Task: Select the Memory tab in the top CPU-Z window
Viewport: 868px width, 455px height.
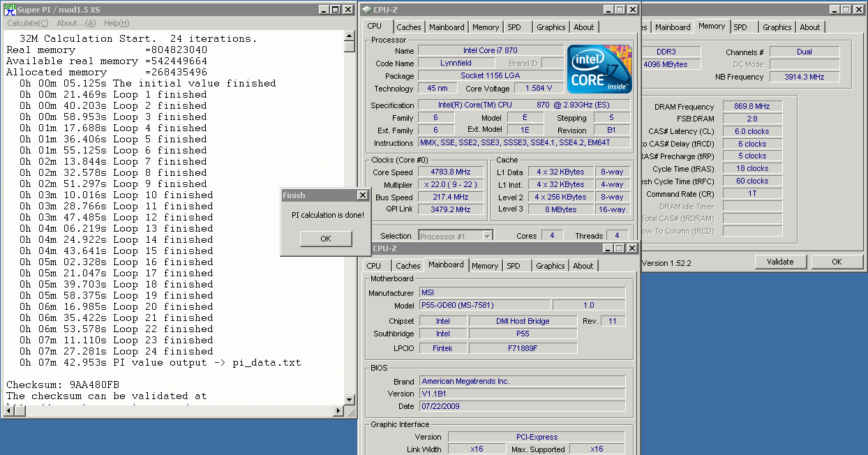Action: tap(486, 27)
